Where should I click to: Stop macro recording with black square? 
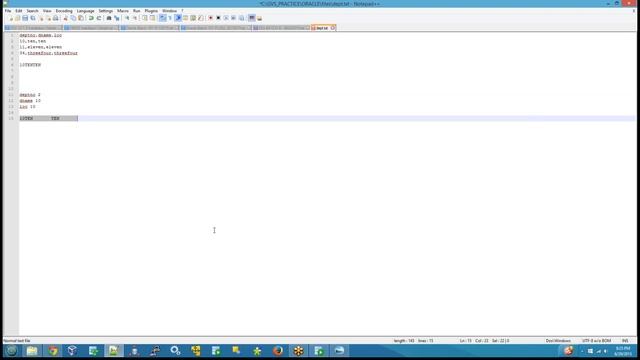pos(218,18)
